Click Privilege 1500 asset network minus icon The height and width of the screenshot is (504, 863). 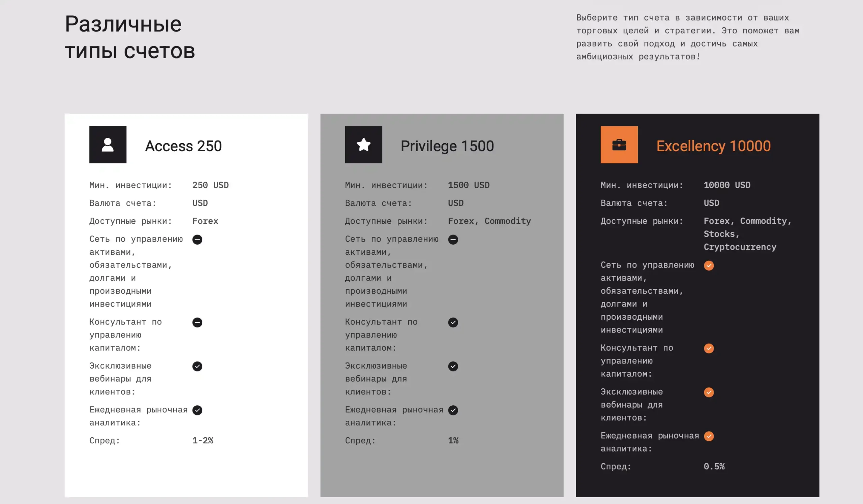click(x=453, y=240)
